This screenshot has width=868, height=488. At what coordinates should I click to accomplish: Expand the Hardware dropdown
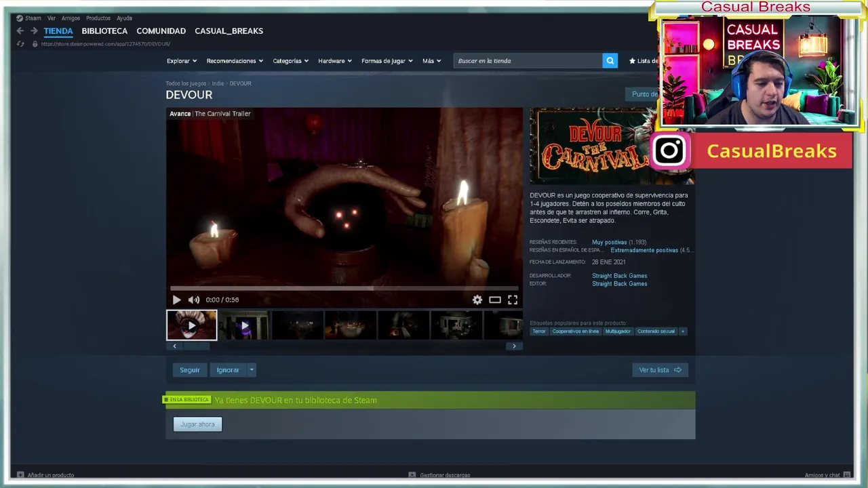coord(335,61)
